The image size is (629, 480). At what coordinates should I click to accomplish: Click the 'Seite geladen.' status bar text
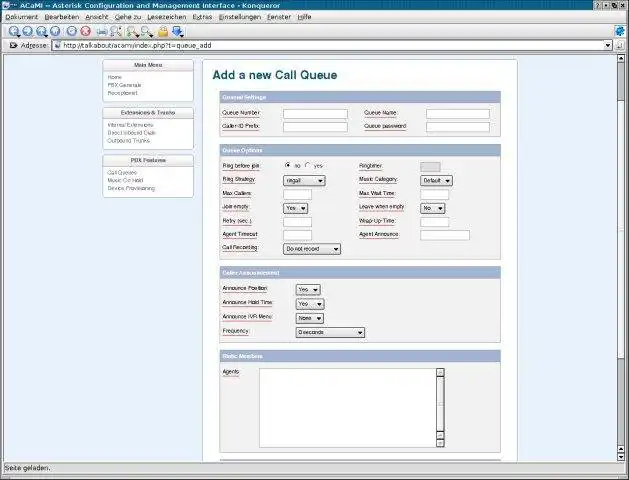(x=27, y=468)
